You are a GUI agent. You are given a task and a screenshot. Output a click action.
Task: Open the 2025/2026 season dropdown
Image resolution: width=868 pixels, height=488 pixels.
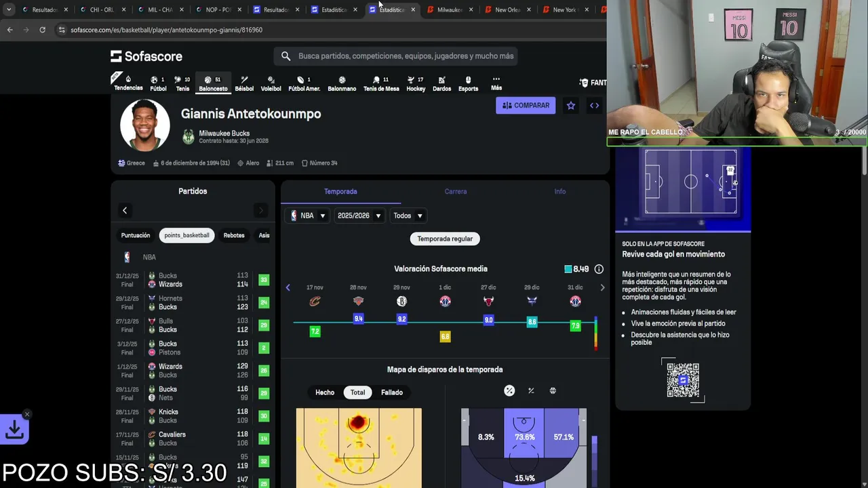point(359,216)
